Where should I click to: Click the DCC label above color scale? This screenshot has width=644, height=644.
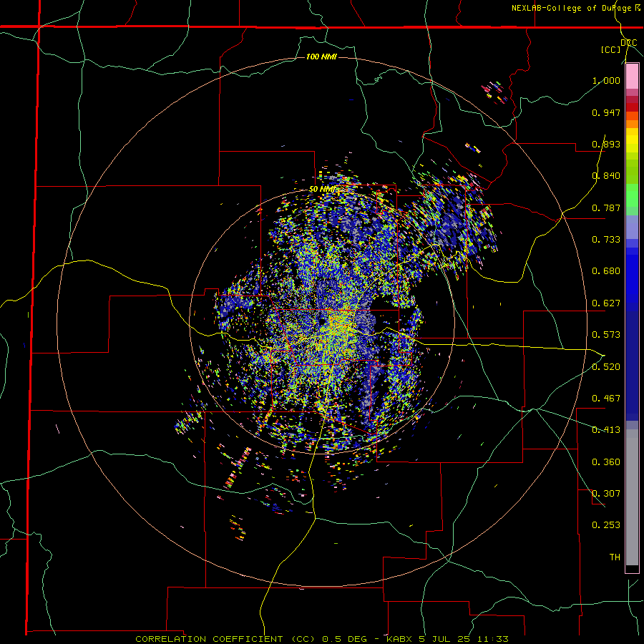(x=628, y=42)
